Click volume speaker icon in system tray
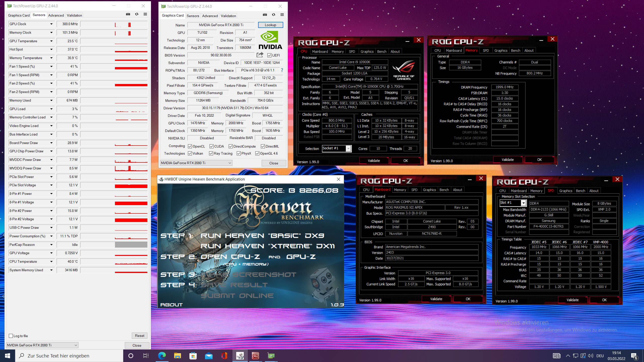644x362 pixels. [591, 356]
